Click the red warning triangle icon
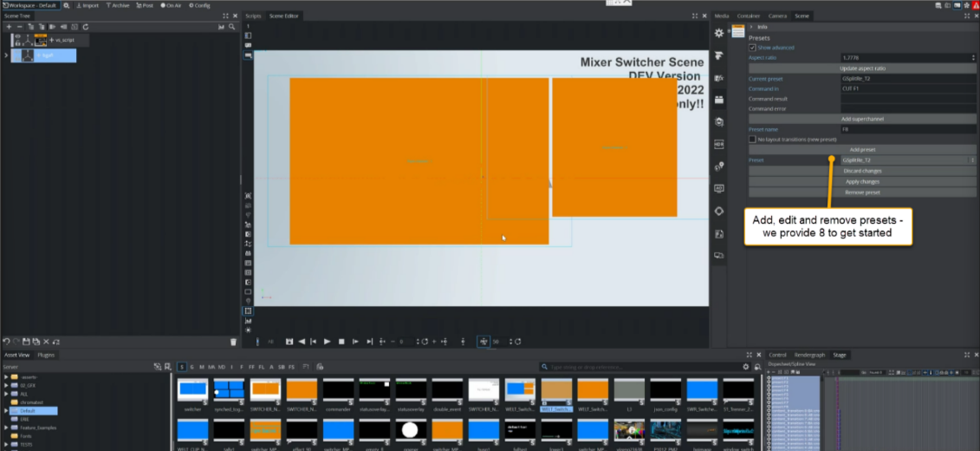The image size is (980, 451). coord(974,5)
